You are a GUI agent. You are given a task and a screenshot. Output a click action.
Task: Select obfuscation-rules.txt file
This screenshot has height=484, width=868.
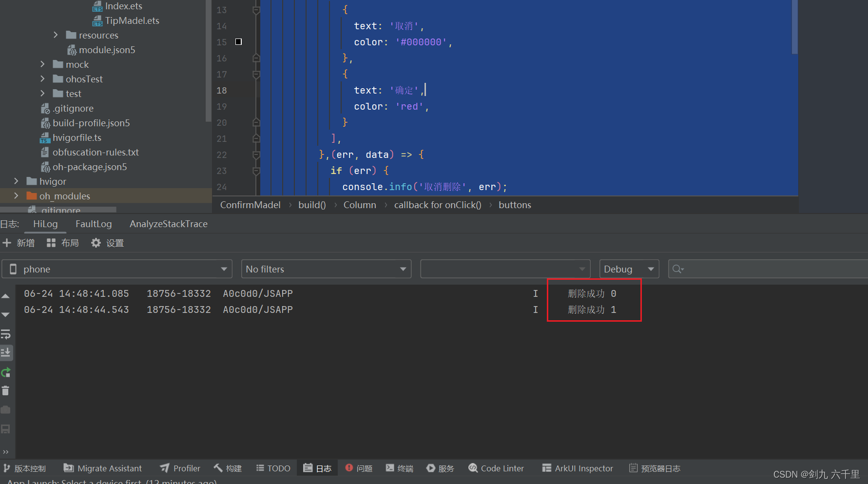(x=90, y=152)
